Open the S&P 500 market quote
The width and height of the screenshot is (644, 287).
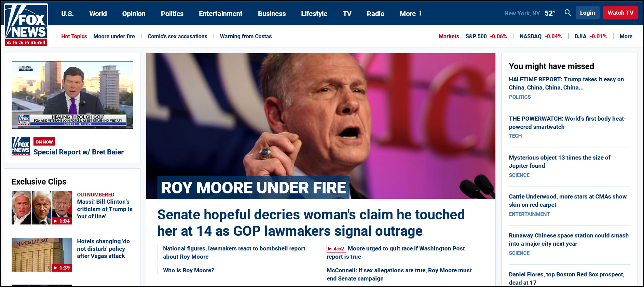pos(486,36)
